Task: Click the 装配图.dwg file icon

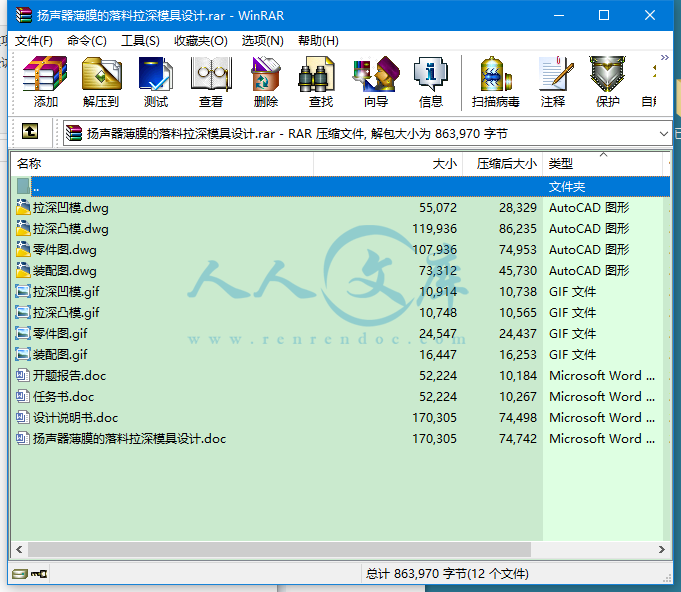Action: tap(23, 270)
